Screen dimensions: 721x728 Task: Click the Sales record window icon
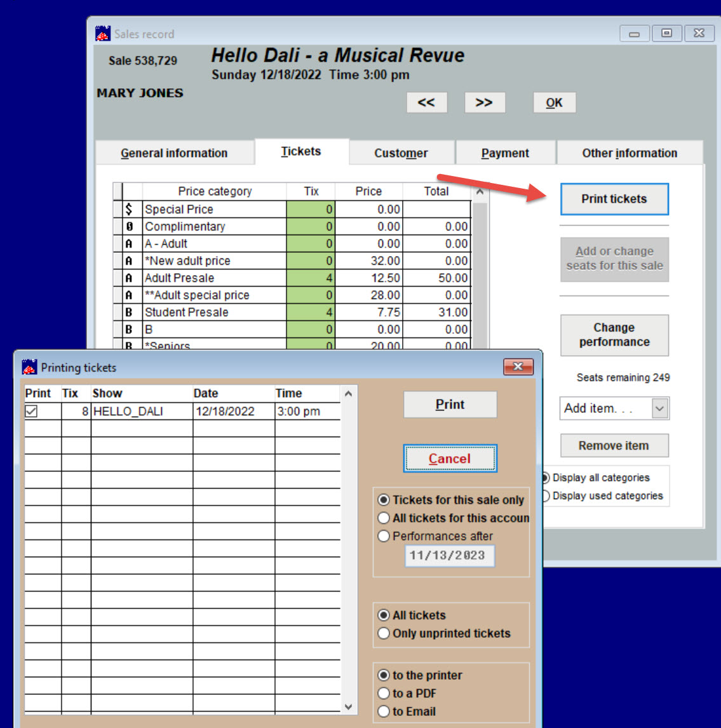coord(103,34)
